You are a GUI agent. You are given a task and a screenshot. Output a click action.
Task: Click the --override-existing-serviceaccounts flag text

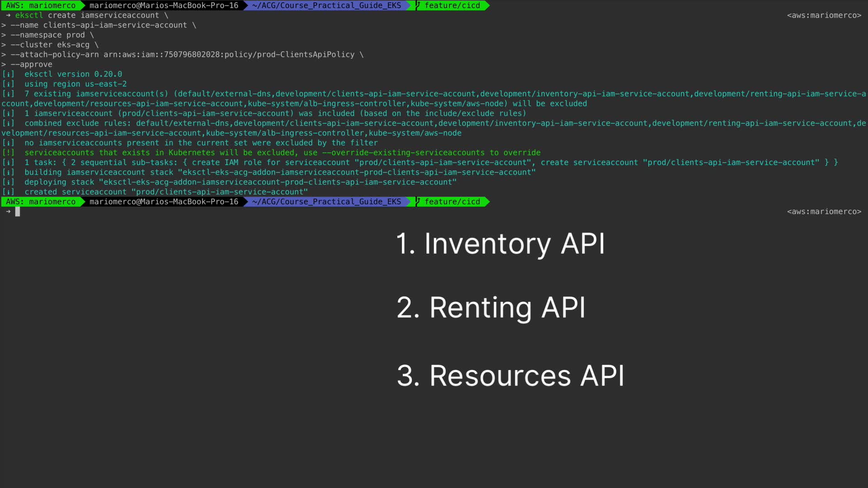click(x=403, y=153)
